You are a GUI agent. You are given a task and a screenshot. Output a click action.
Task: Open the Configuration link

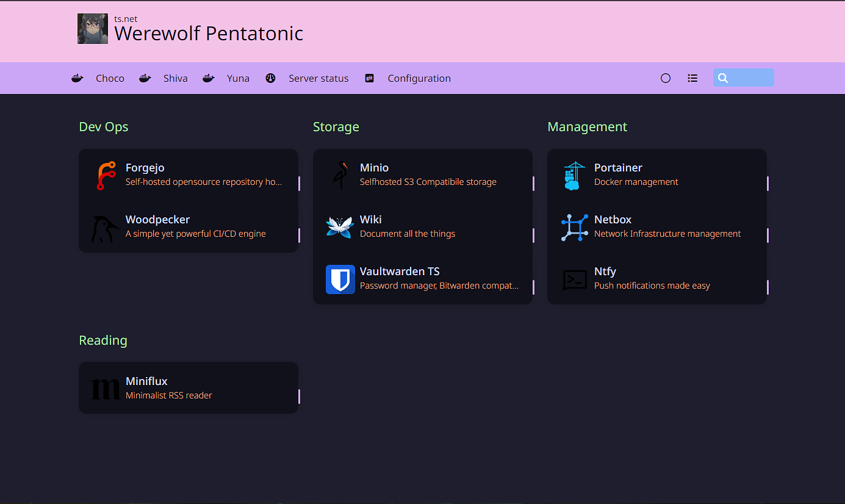[419, 78]
